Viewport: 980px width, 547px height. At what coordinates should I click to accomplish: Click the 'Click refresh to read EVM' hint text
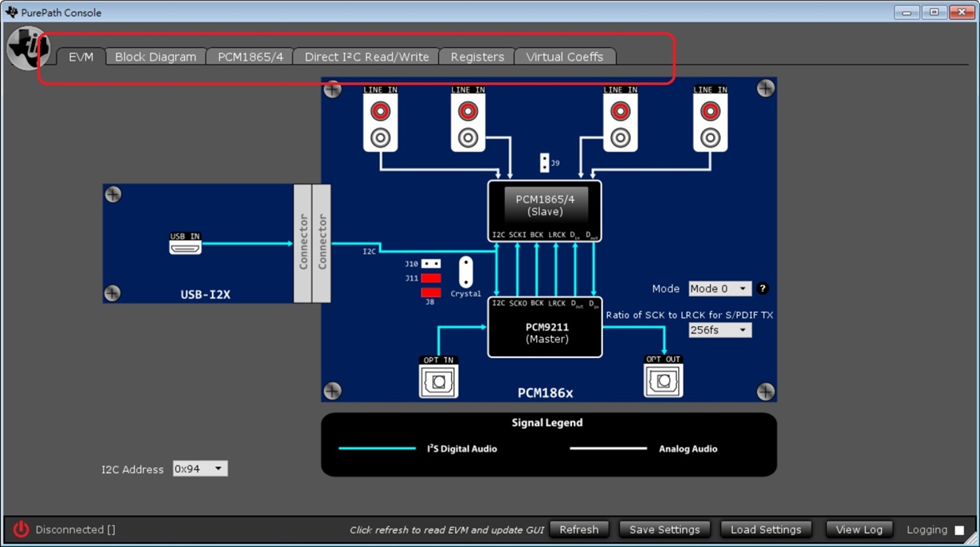click(447, 530)
